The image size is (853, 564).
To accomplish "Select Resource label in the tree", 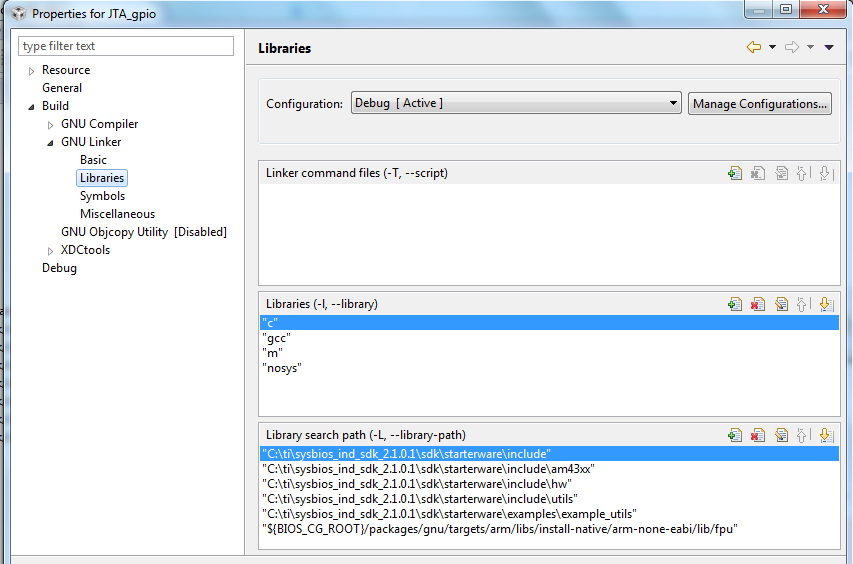I will pyautogui.click(x=66, y=70).
